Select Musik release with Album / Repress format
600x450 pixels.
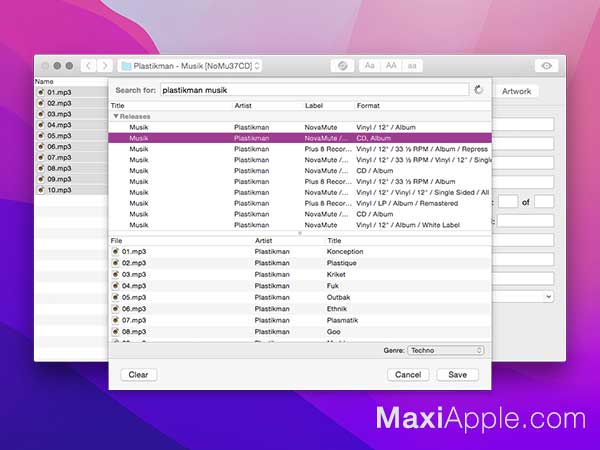[x=300, y=149]
